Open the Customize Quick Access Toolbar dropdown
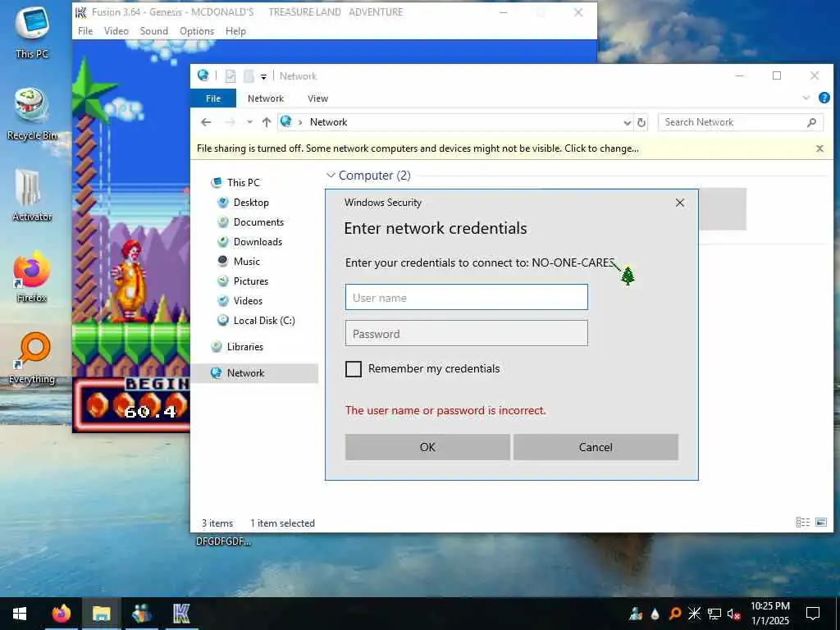The height and width of the screenshot is (630, 840). coord(263,76)
